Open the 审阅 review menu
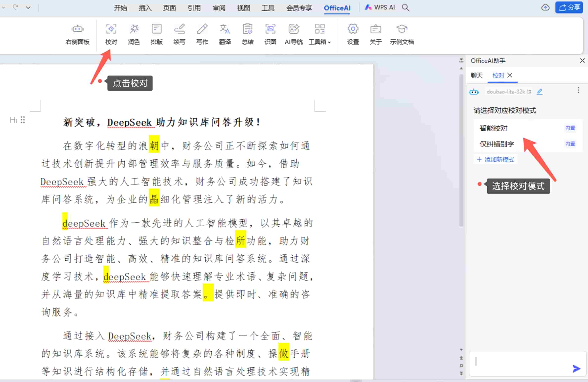Viewport: 588px width, 382px height. (x=219, y=8)
